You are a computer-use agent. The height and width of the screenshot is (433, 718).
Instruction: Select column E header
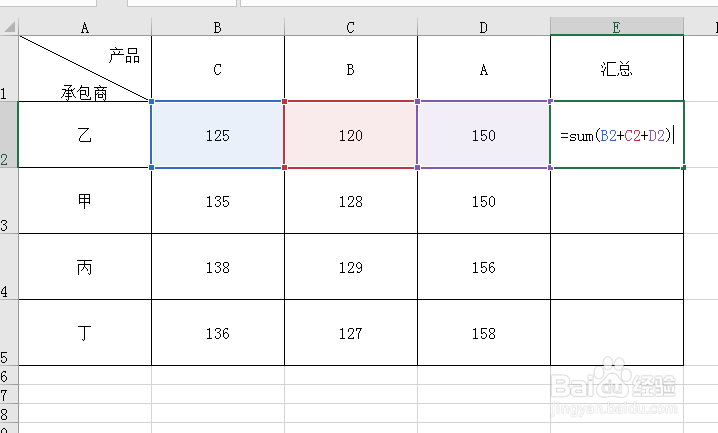616,27
